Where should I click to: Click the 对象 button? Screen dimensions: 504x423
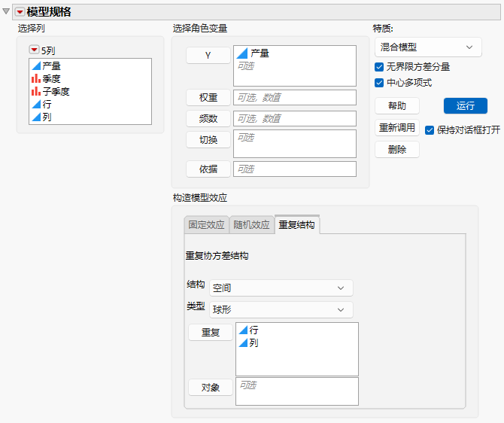pyautogui.click(x=210, y=388)
